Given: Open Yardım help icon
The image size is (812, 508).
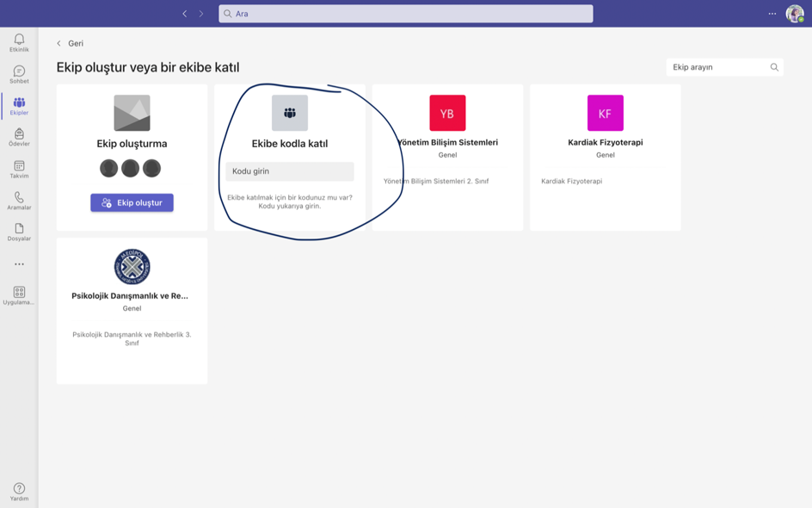Looking at the screenshot, I should tap(19, 492).
